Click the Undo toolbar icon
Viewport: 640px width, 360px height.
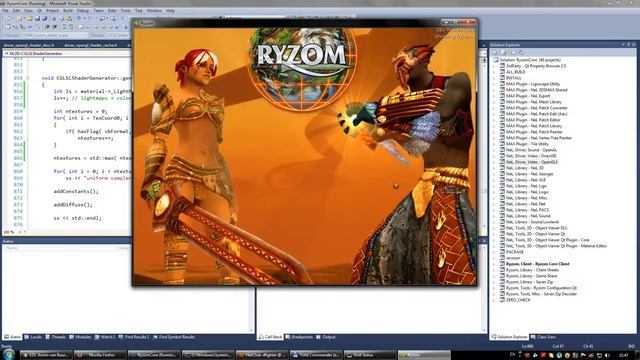tap(79, 19)
